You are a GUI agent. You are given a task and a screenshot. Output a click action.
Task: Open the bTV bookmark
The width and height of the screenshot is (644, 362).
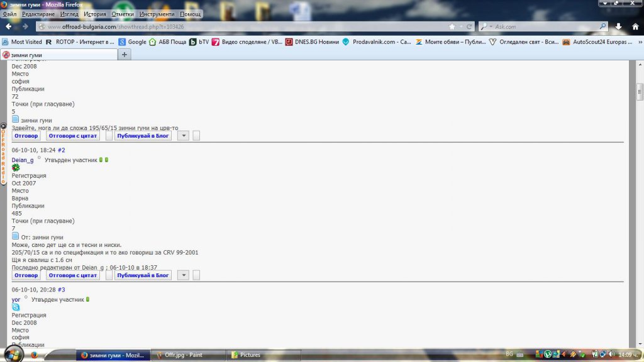tap(199, 42)
